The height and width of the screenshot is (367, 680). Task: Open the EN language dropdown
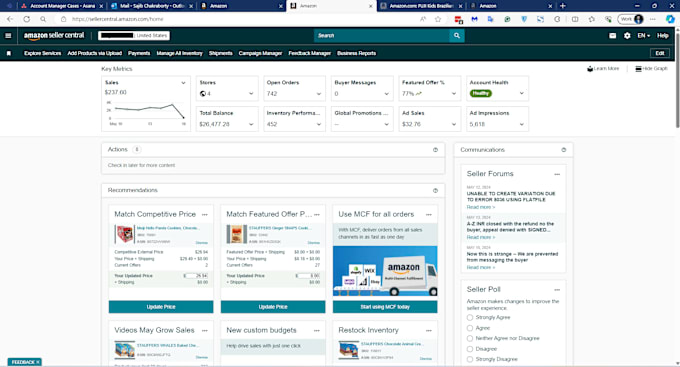click(644, 36)
